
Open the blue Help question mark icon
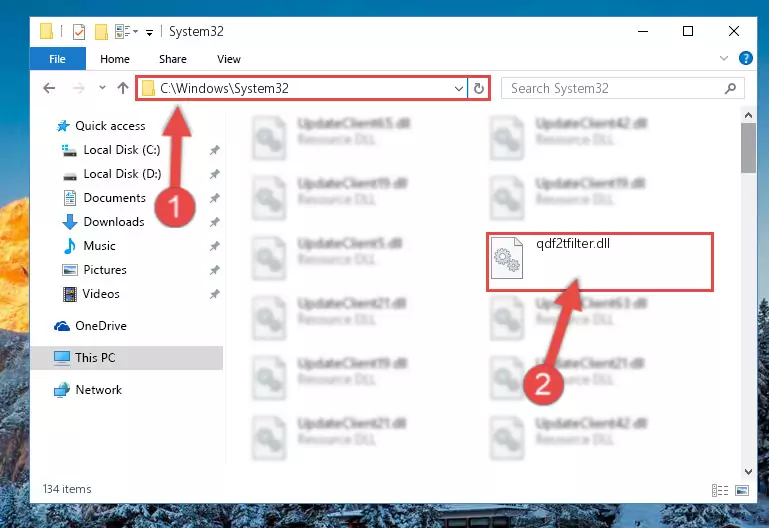745,58
